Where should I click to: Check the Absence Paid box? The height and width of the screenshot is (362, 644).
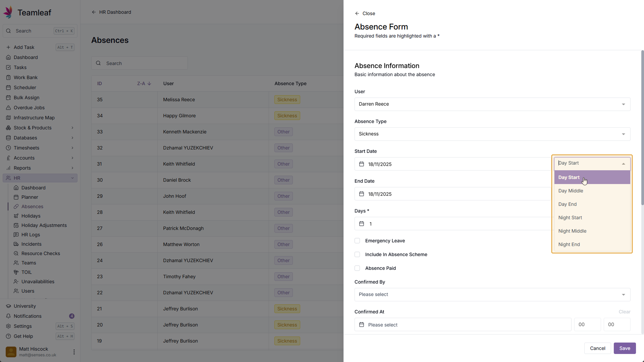357,268
